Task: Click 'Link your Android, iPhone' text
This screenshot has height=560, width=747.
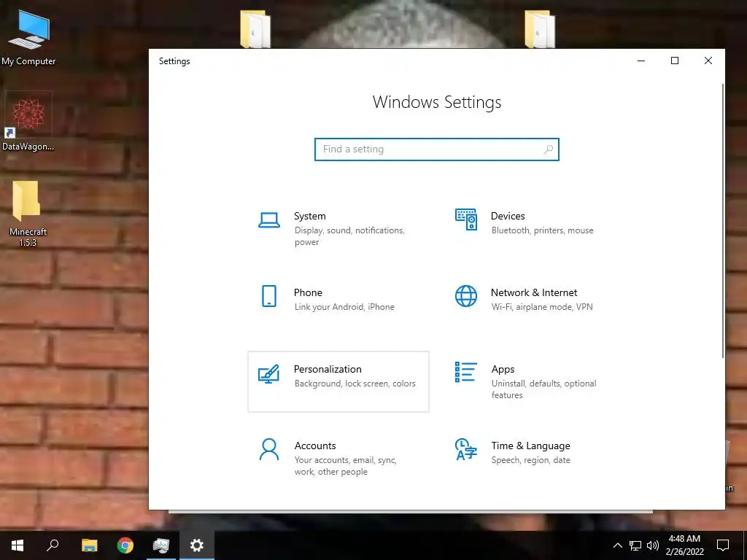Action: 344,307
